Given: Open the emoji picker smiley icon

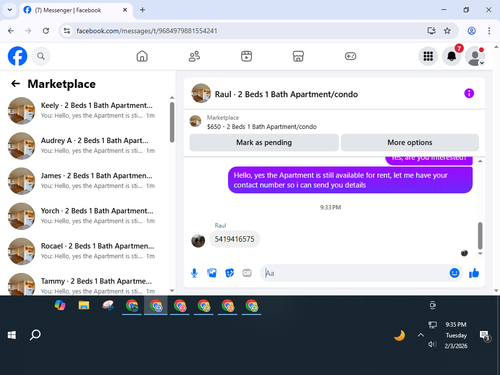Looking at the screenshot, I should (454, 273).
